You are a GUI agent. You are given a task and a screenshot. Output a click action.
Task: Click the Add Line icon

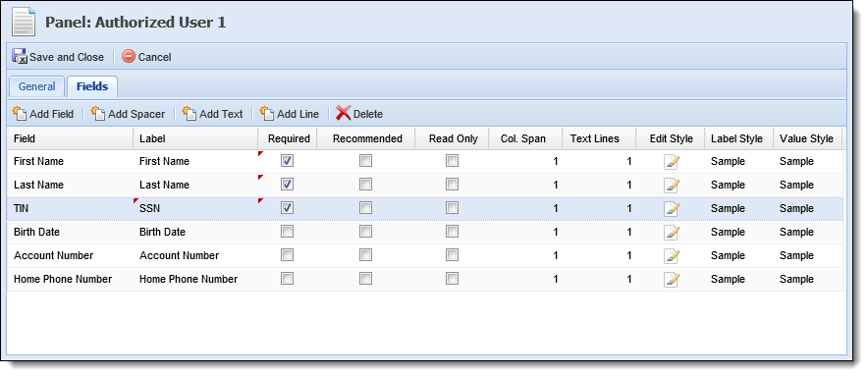pos(267,114)
